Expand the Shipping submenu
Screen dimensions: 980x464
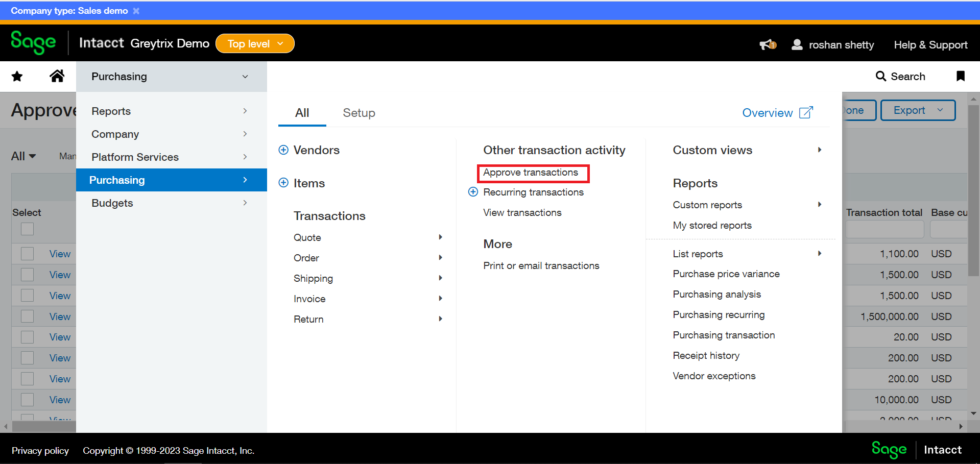(x=440, y=278)
